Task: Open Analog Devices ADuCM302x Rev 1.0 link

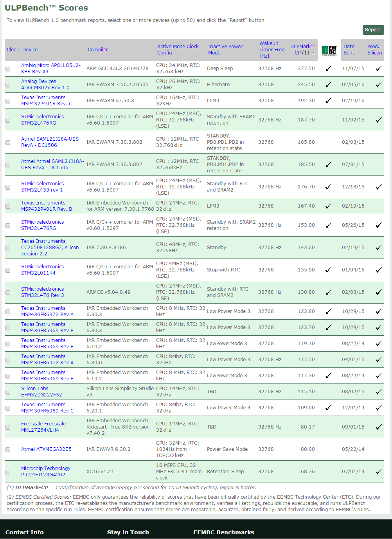Action: [x=45, y=85]
